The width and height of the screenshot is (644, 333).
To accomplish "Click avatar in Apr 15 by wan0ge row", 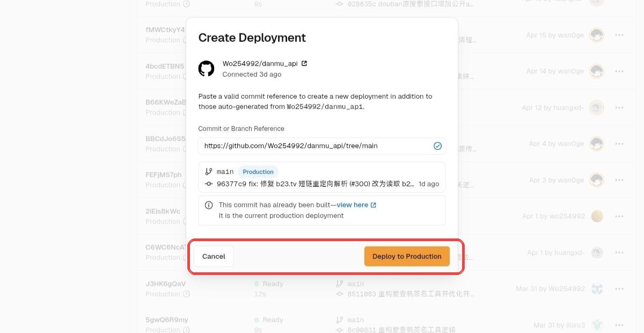I will tap(597, 35).
